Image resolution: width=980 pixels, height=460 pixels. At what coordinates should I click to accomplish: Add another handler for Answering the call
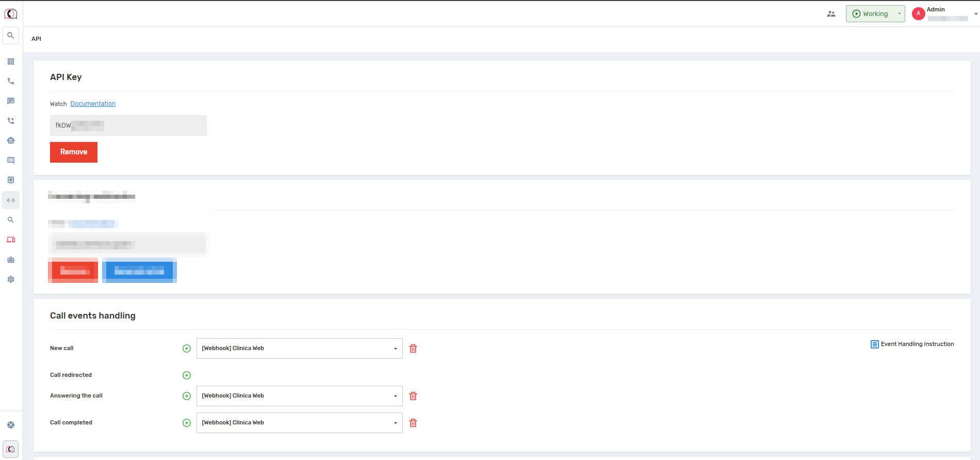(x=187, y=396)
